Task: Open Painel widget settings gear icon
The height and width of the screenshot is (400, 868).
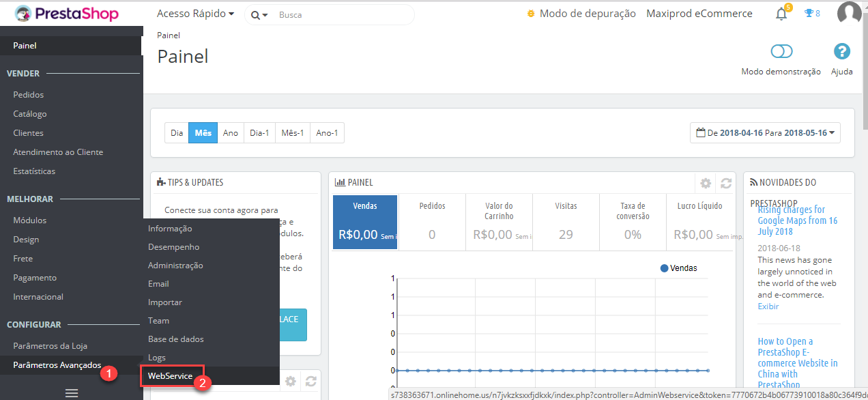Action: [x=706, y=183]
